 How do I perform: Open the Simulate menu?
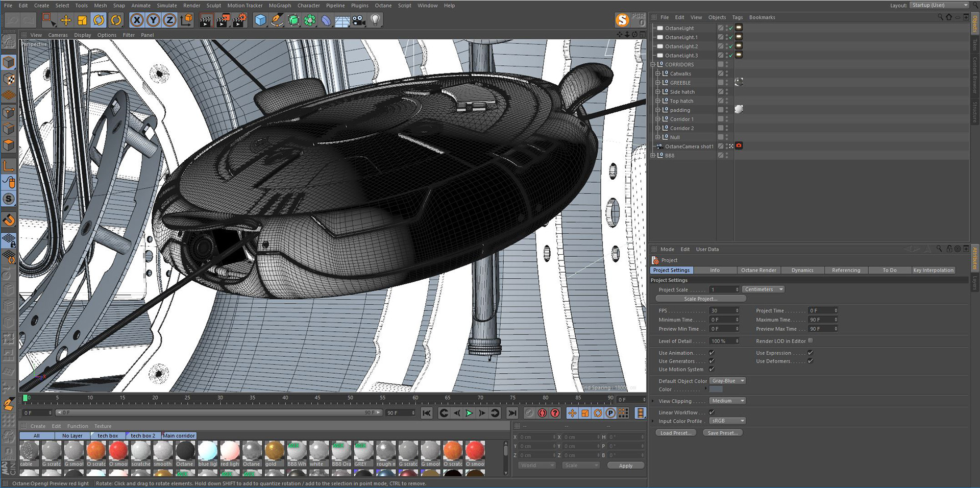coord(167,6)
